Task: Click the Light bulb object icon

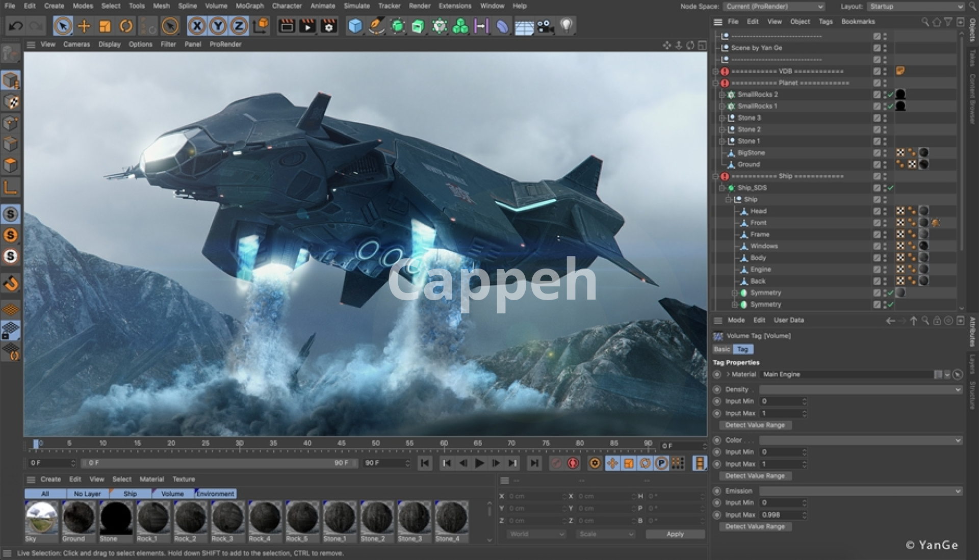Action: pyautogui.click(x=566, y=25)
